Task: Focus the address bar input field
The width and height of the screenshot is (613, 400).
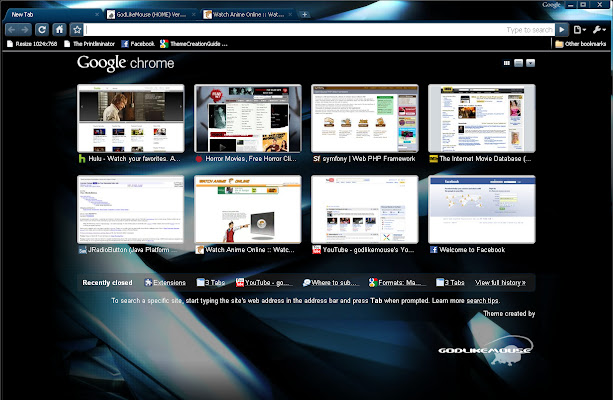Action: pyautogui.click(x=319, y=30)
